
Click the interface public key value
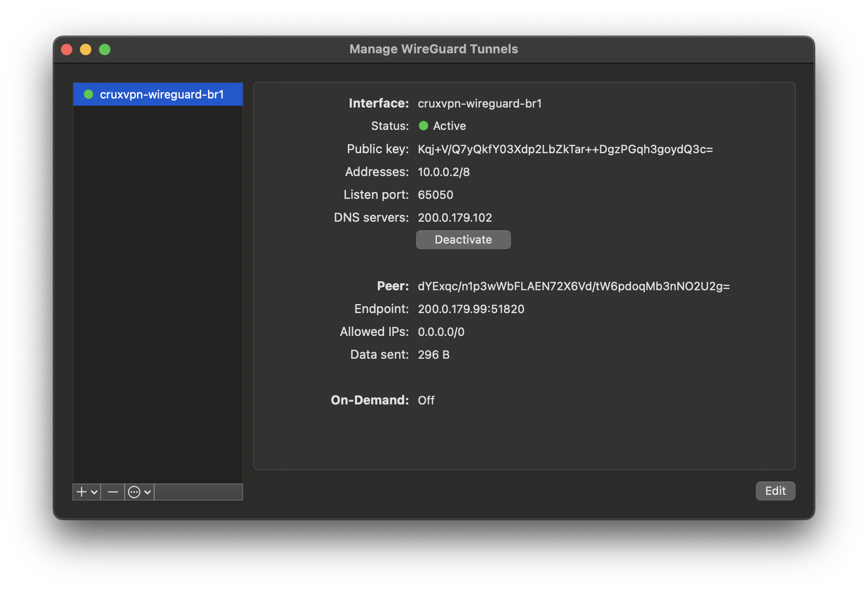pyautogui.click(x=565, y=149)
